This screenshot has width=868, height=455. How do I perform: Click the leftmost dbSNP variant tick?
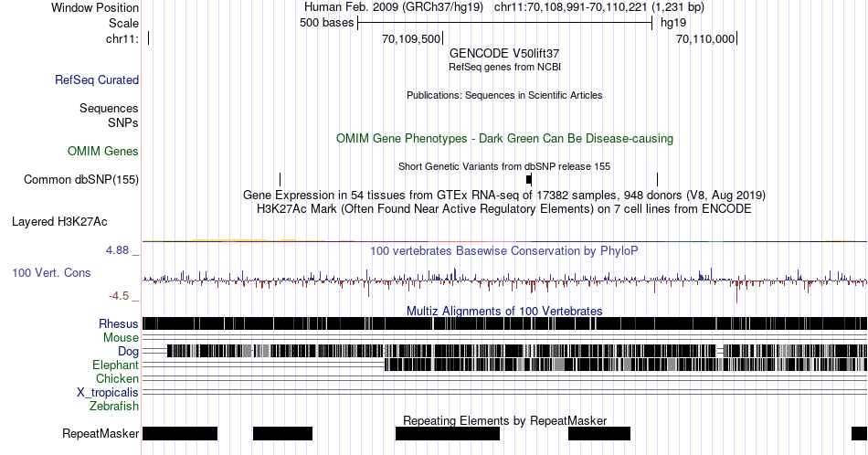click(x=281, y=179)
